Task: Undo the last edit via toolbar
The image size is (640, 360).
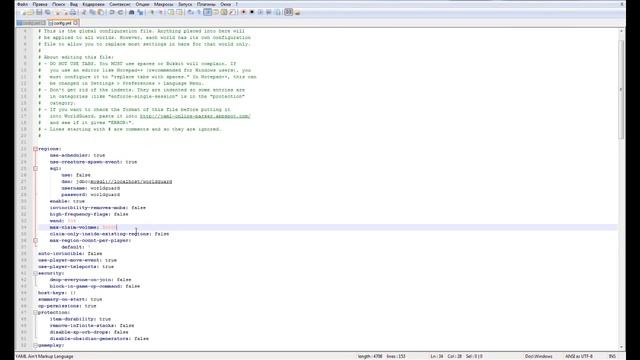Action: click(112, 12)
